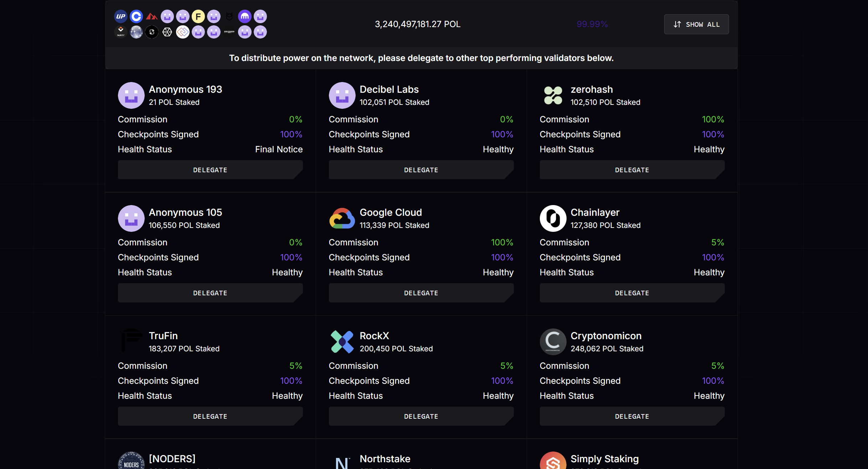Click the UP logo in top validators cluster

121,16
